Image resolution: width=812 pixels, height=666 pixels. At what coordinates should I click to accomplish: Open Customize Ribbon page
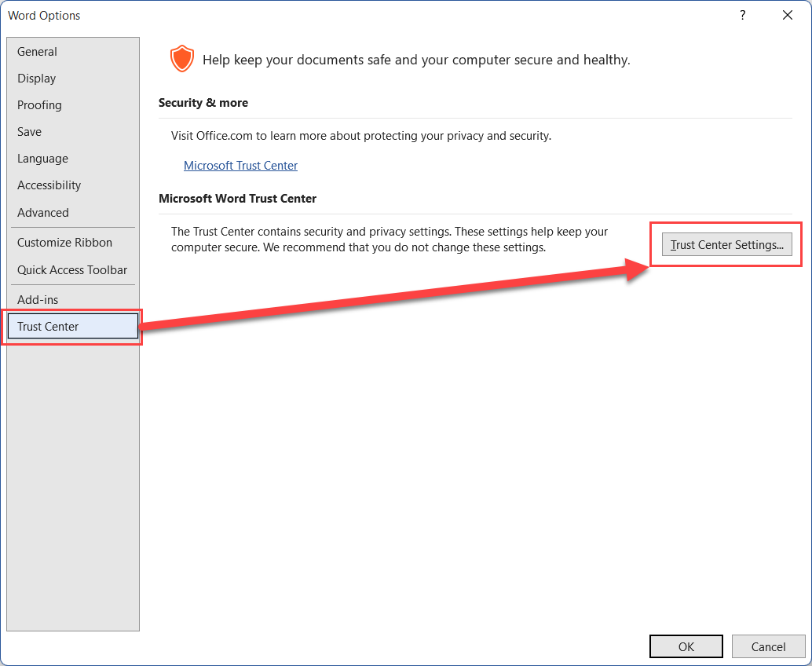point(72,243)
